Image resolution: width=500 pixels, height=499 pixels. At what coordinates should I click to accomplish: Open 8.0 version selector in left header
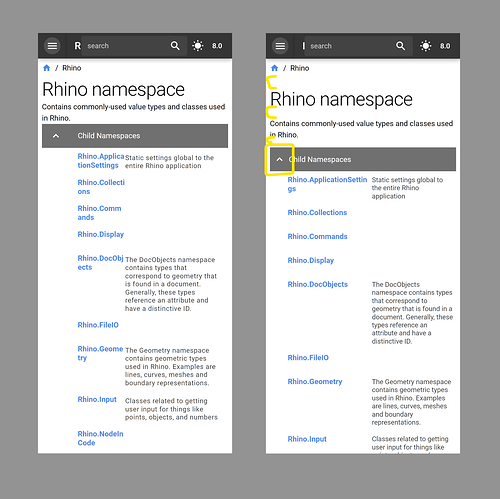point(217,46)
